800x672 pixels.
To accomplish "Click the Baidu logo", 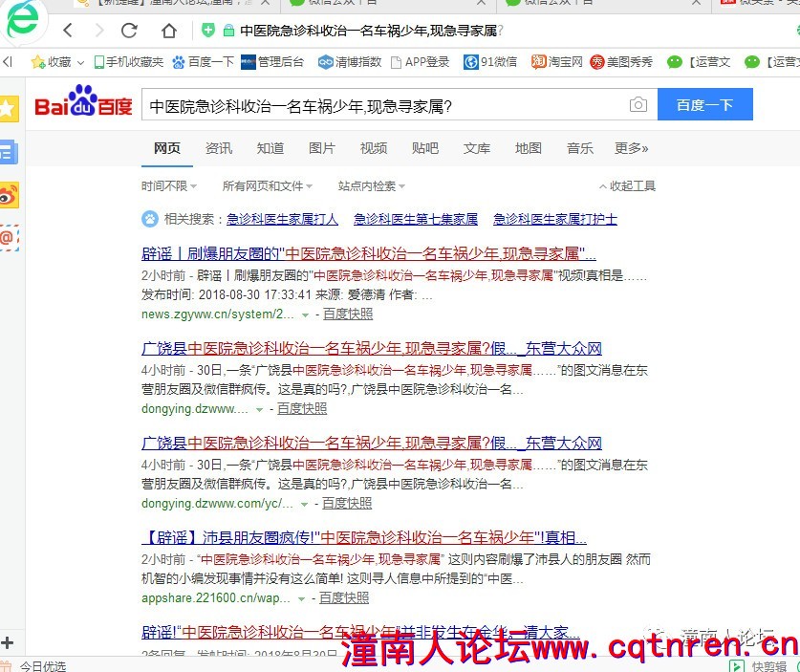I will (84, 101).
